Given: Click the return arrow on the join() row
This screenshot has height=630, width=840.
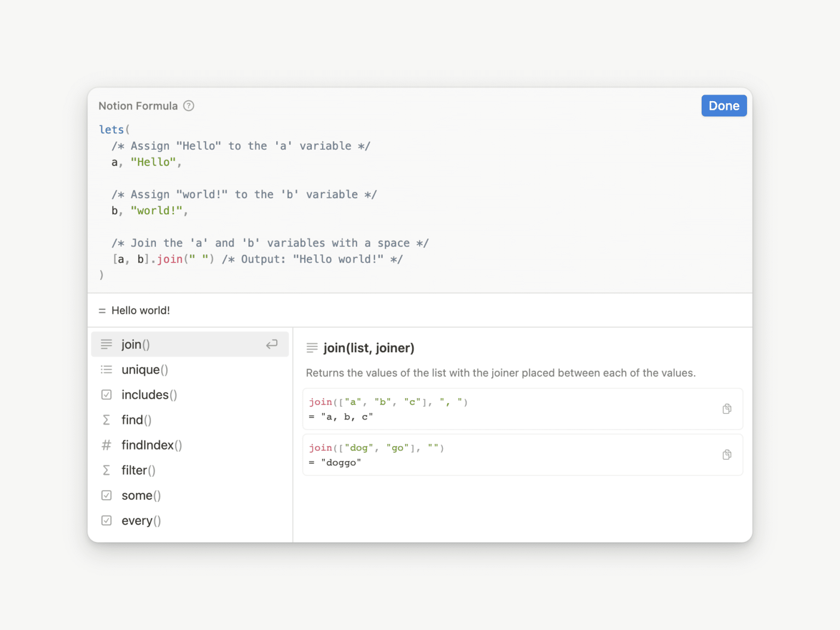Looking at the screenshot, I should click(x=272, y=344).
